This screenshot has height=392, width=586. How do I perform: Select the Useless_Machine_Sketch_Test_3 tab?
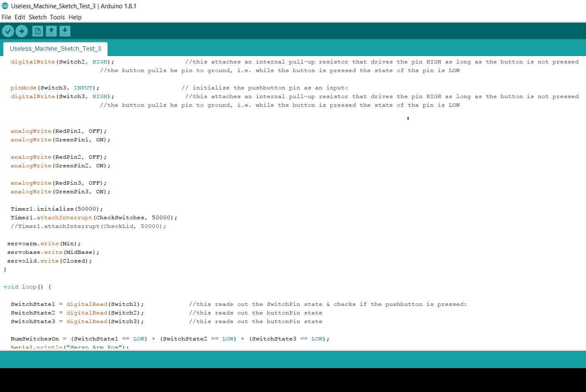(x=55, y=49)
